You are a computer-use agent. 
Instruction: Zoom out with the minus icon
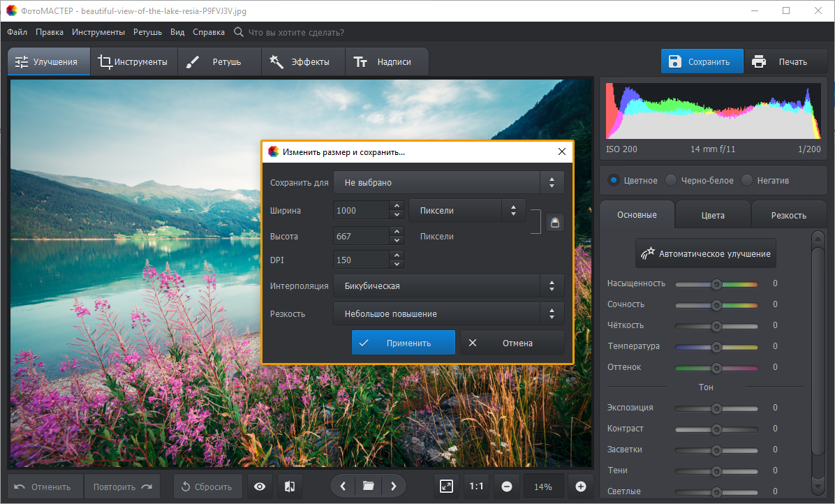pyautogui.click(x=507, y=487)
